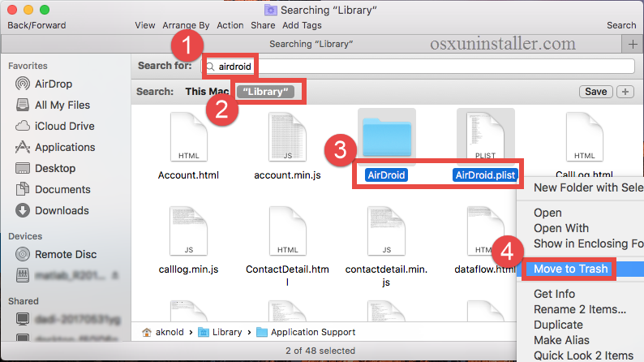This screenshot has height=362, width=644.
Task: Set search scope to "Library"
Action: click(265, 92)
